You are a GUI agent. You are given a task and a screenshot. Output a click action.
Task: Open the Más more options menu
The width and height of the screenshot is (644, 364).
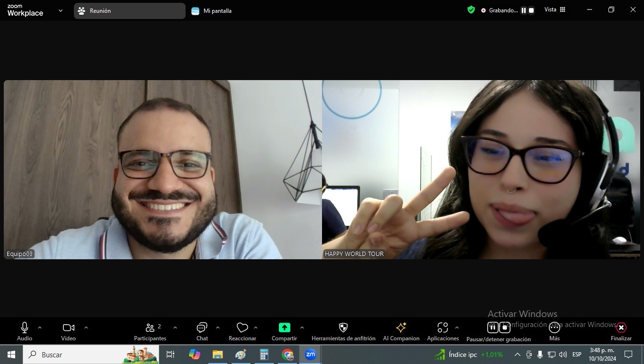pyautogui.click(x=555, y=331)
